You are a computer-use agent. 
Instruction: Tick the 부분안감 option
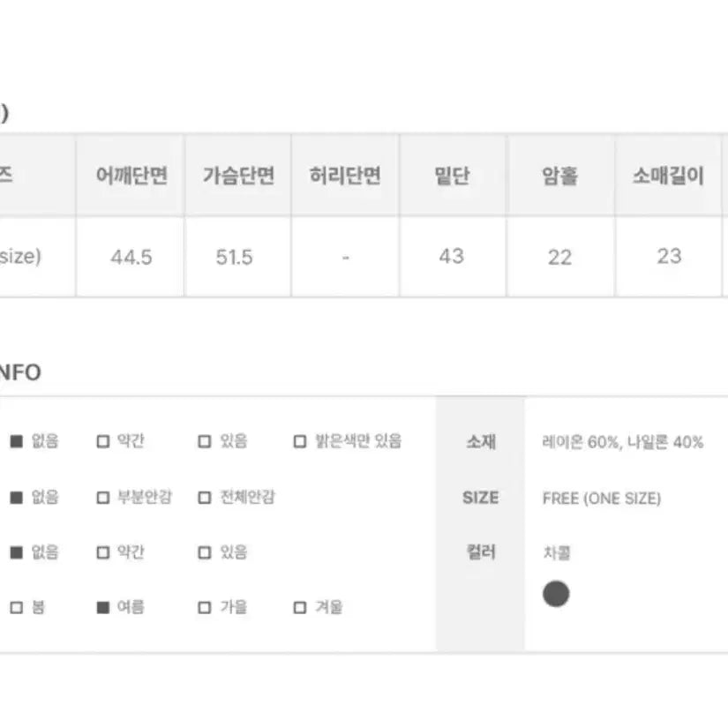click(103, 498)
